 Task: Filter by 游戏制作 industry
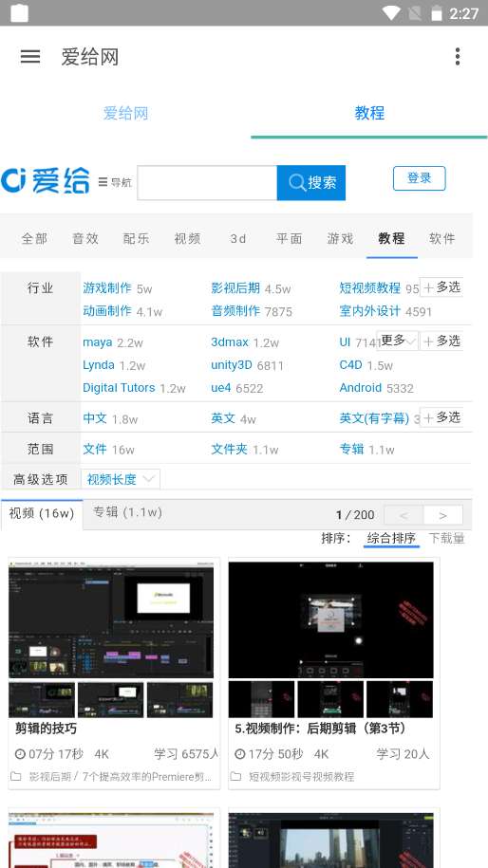click(x=107, y=287)
